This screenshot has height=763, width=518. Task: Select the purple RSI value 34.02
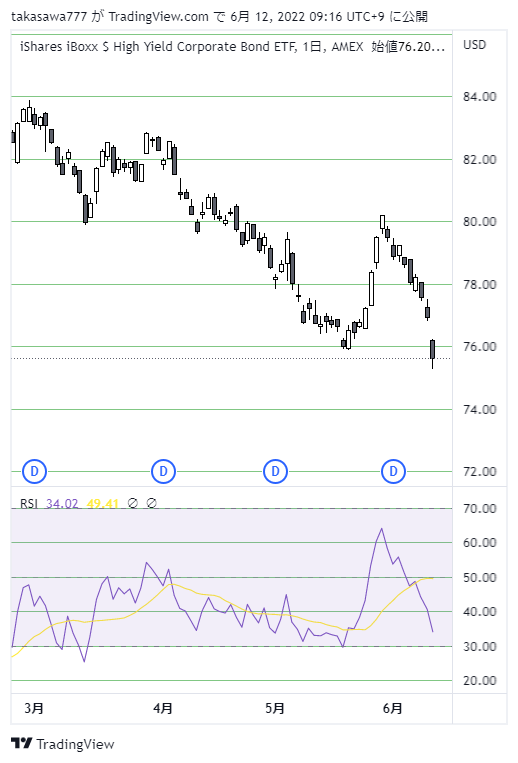point(62,503)
